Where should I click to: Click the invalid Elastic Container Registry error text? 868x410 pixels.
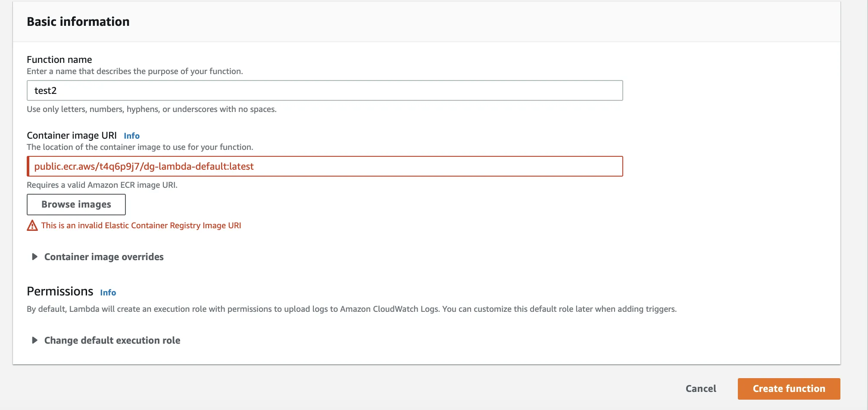pyautogui.click(x=141, y=225)
